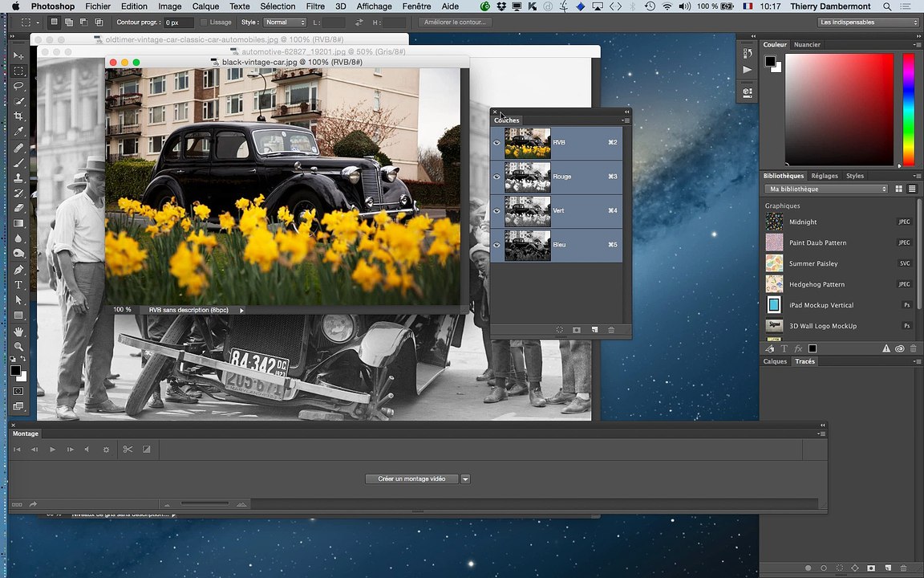Toggle the Vert channel visibility
The height and width of the screenshot is (578, 924).
pyautogui.click(x=496, y=211)
